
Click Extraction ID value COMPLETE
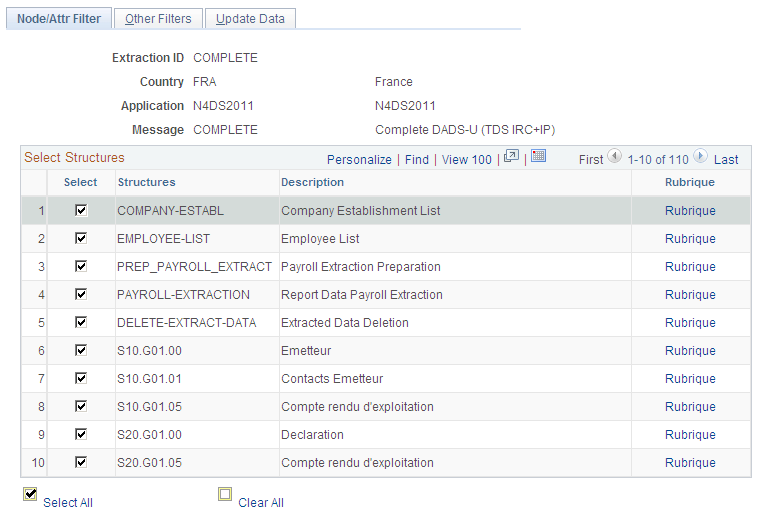coord(225,58)
